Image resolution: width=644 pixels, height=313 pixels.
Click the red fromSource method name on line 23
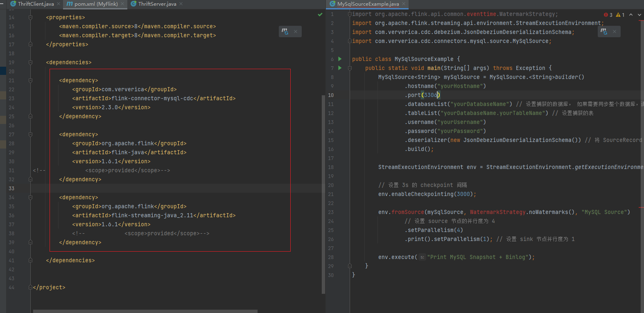(x=408, y=212)
